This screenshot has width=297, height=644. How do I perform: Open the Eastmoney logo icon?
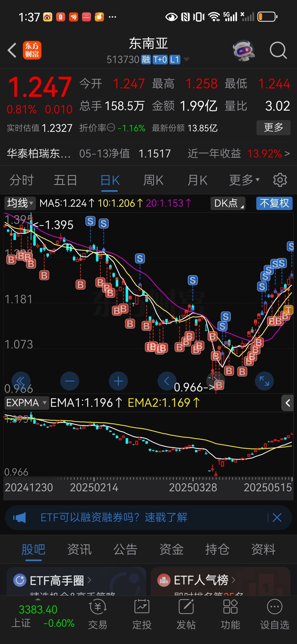[x=32, y=50]
